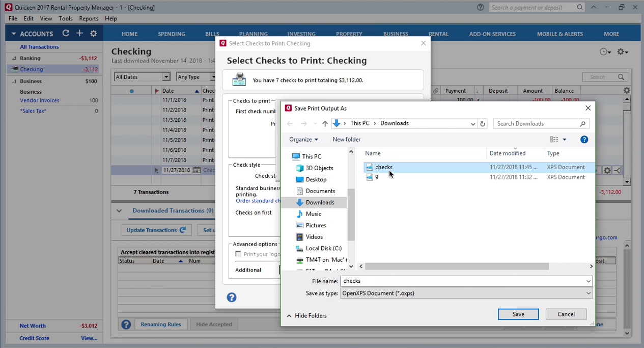Select the checks XPS file
The width and height of the screenshot is (644, 348).
click(x=480, y=167)
